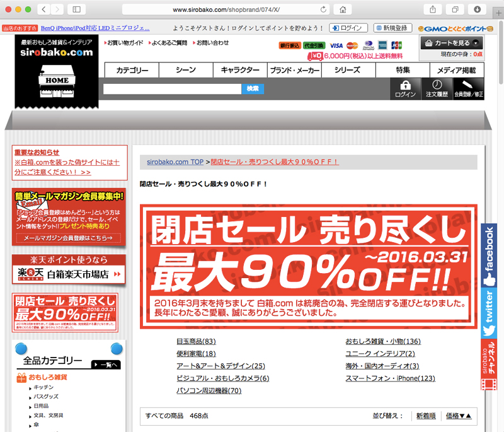504x432 pixels.
Task: Open the sirobako チャンネル side tab
Action: [489, 365]
